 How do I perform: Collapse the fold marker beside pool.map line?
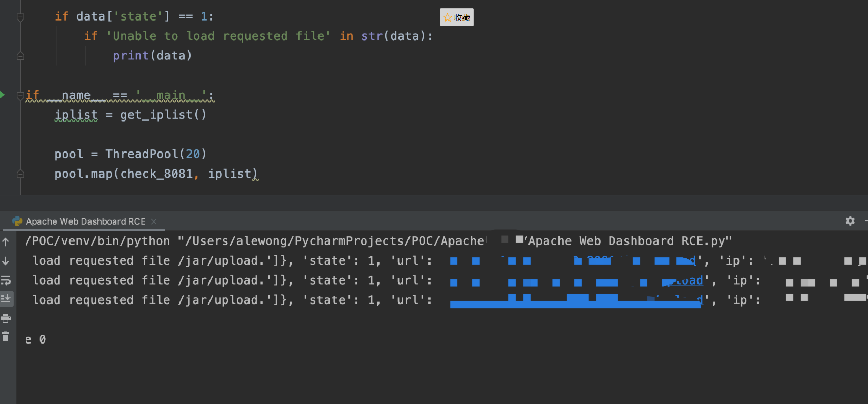tap(21, 174)
